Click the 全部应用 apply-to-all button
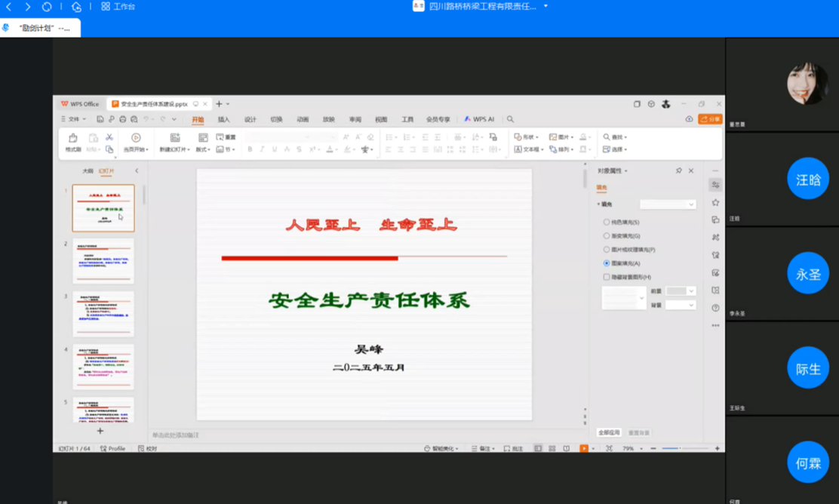Viewport: 839px width, 504px height. pos(609,433)
